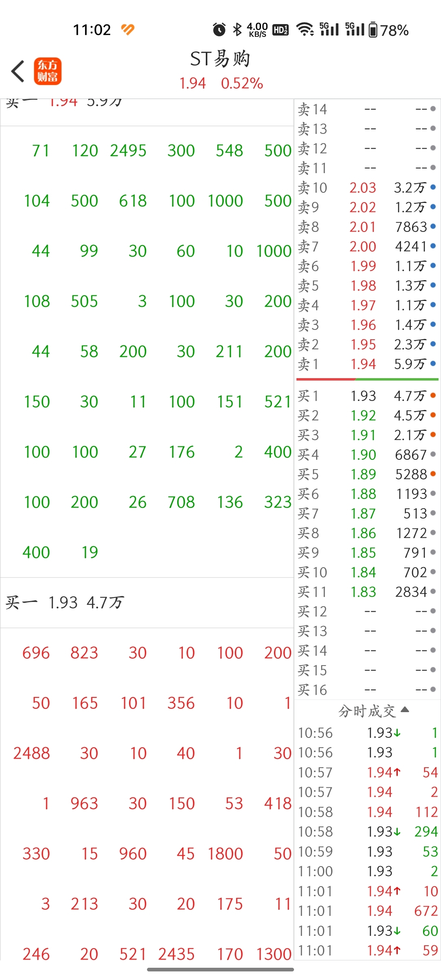Image resolution: width=441 pixels, height=980 pixels.
Task: Tap red buy order 2435
Action: 176,954
